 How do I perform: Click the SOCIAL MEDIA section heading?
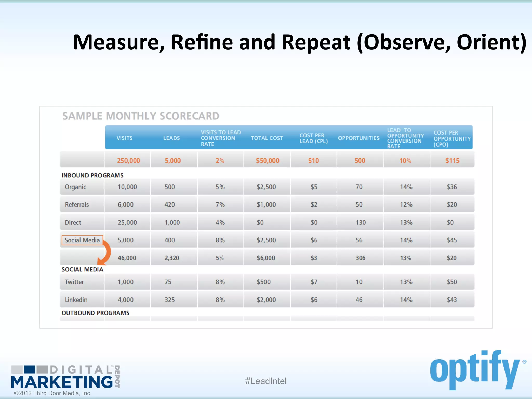tap(82, 270)
